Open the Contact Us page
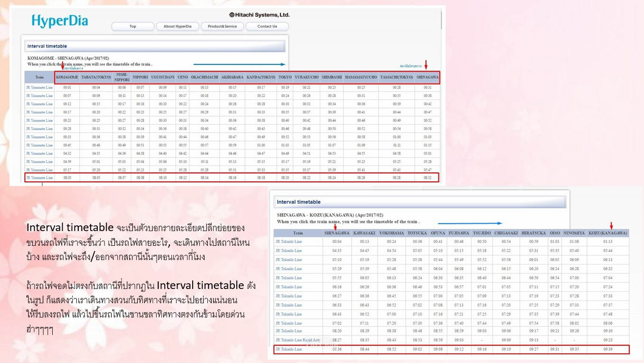This screenshot has height=363, width=644. [267, 27]
